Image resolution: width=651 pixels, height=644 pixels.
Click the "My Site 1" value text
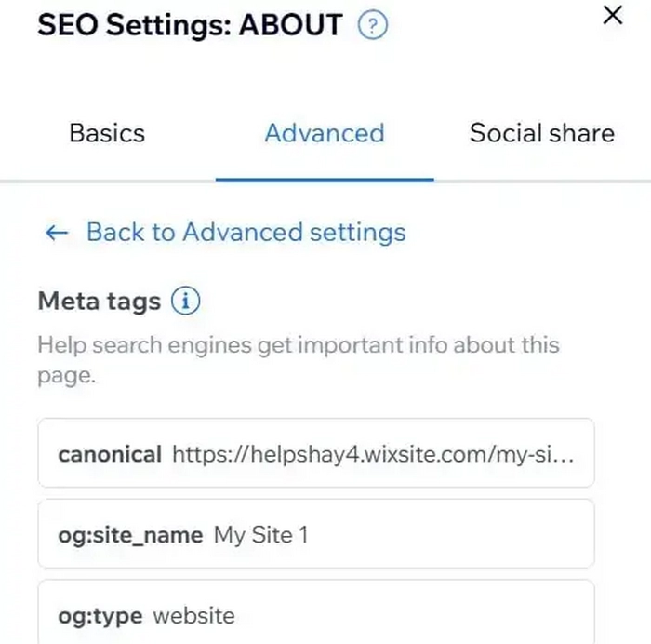point(260,535)
